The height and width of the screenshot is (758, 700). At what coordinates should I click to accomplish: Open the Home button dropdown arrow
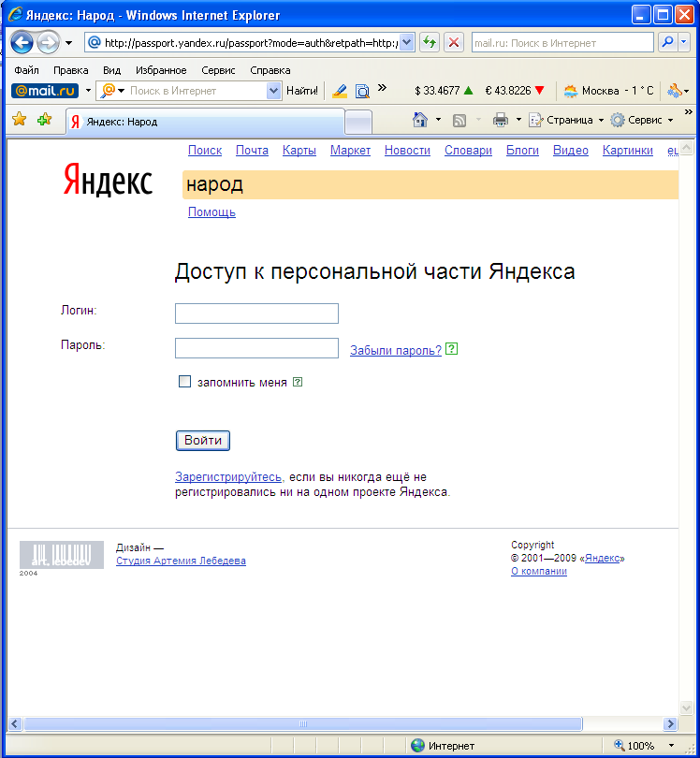pos(438,120)
